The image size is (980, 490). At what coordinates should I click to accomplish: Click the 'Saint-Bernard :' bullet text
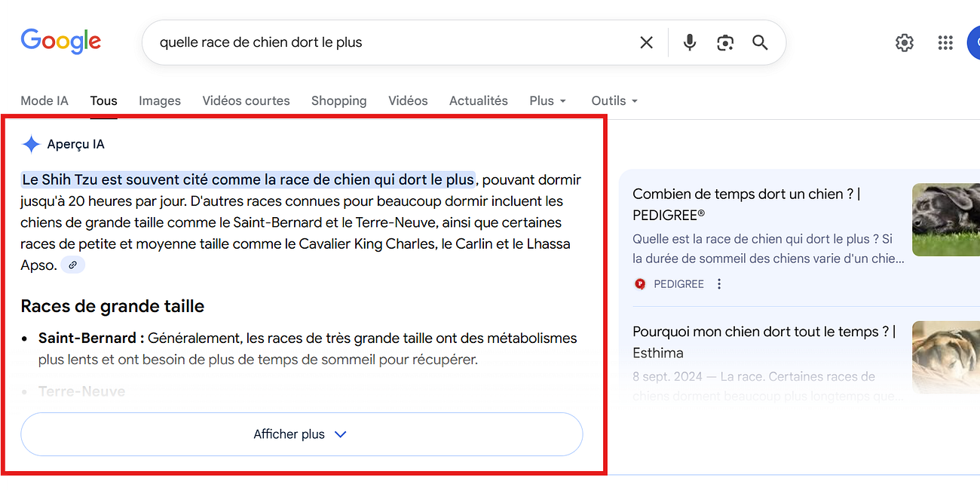(91, 338)
